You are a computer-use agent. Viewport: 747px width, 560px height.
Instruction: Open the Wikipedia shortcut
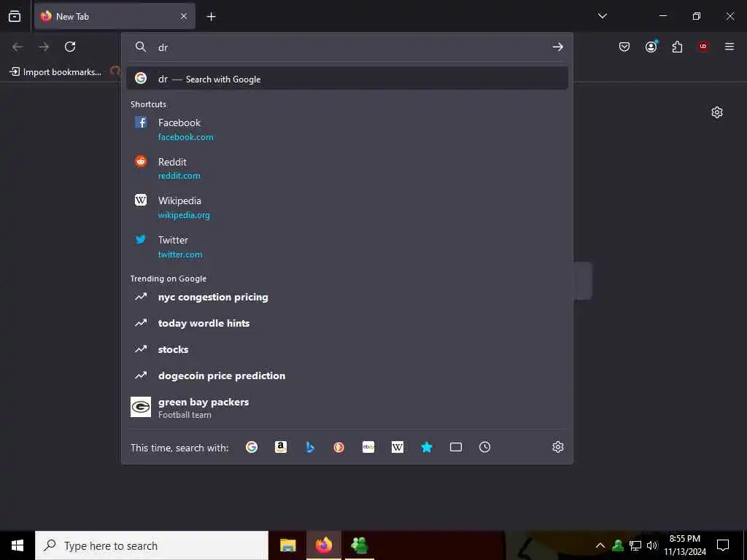pos(347,207)
